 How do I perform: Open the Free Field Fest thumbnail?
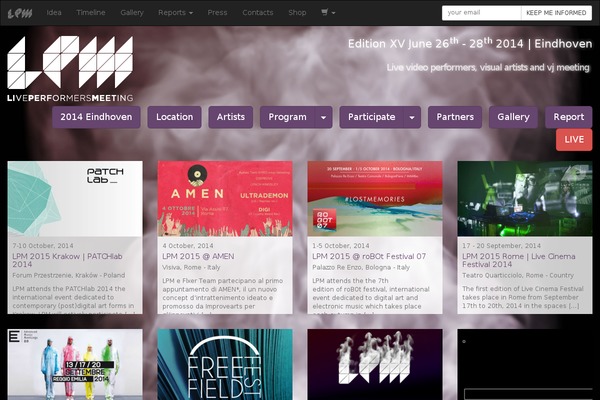[225, 364]
